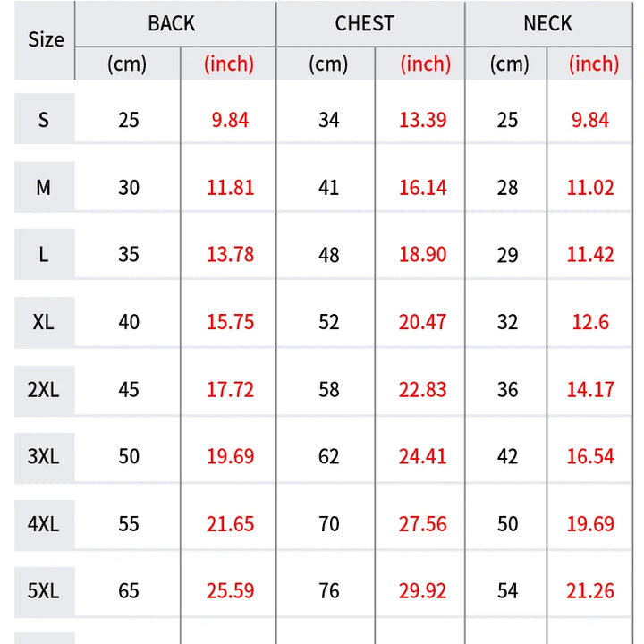The height and width of the screenshot is (644, 644).
Task: Click the 21.26 inch neck value
Action: [590, 591]
